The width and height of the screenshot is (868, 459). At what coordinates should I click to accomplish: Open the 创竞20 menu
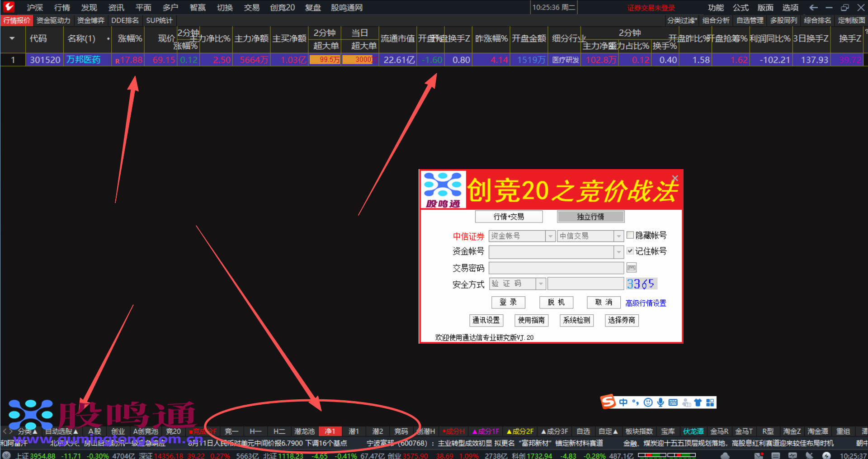click(282, 8)
